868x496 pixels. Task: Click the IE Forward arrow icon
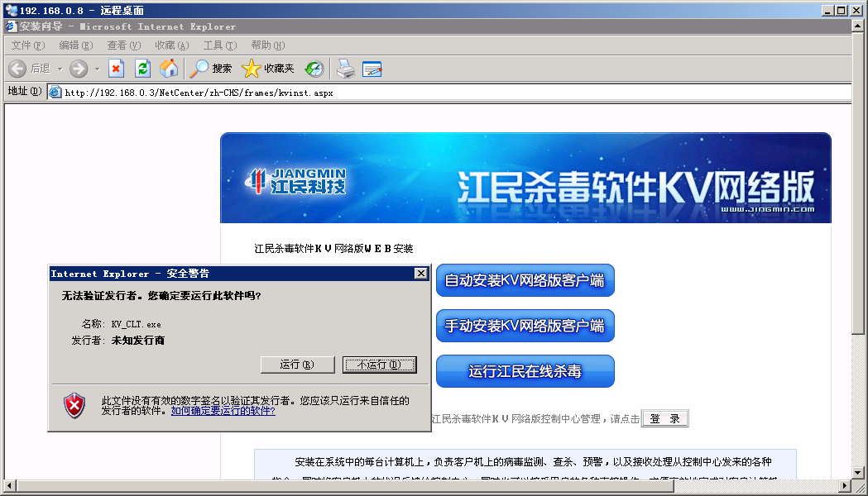coord(79,69)
